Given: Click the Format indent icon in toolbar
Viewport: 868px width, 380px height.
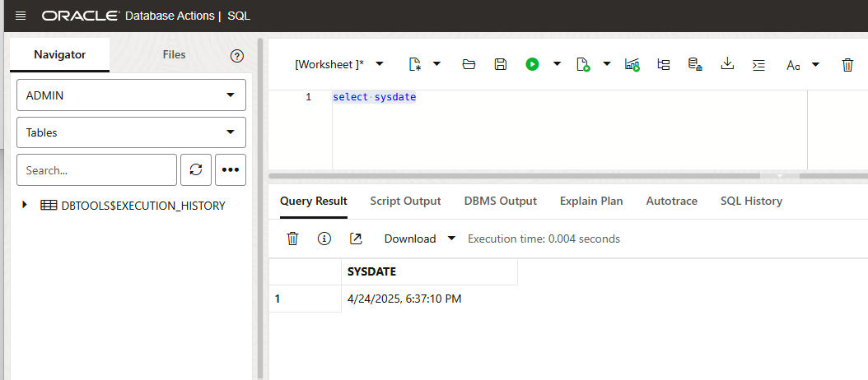Looking at the screenshot, I should (759, 64).
